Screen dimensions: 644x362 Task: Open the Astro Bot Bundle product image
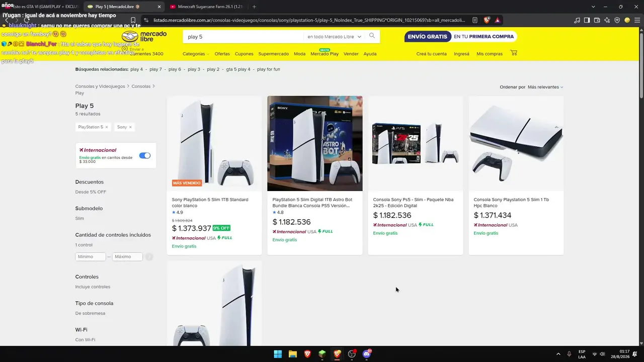[x=315, y=143]
